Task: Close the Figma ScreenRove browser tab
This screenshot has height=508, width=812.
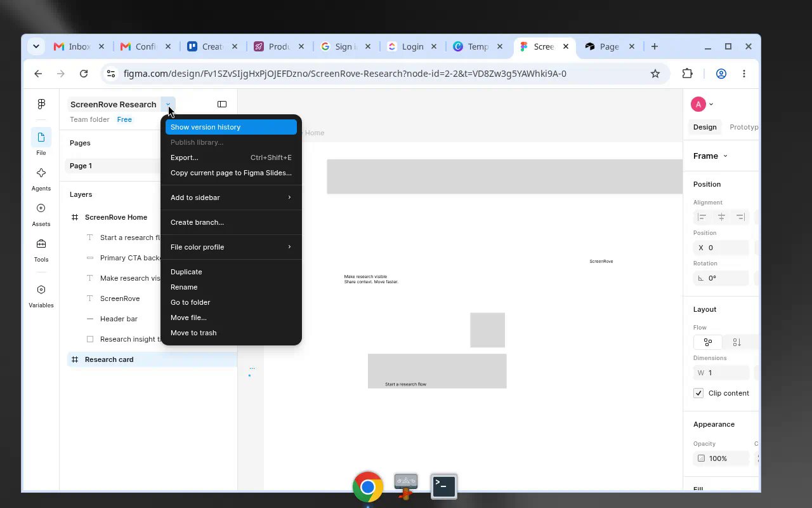Action: [566, 46]
